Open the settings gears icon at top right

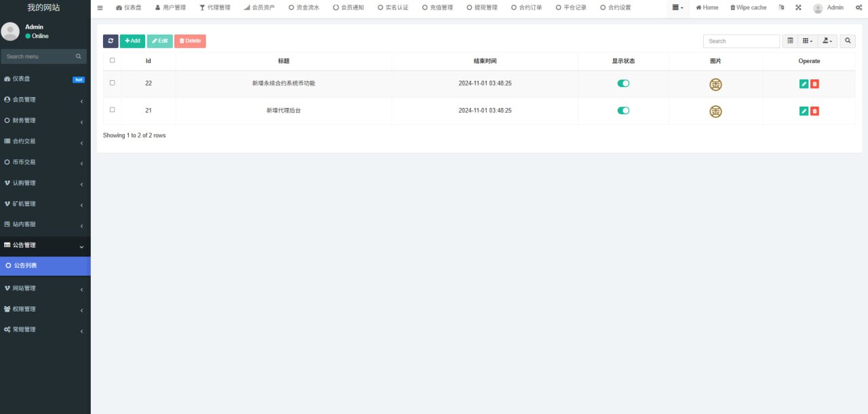pyautogui.click(x=859, y=7)
